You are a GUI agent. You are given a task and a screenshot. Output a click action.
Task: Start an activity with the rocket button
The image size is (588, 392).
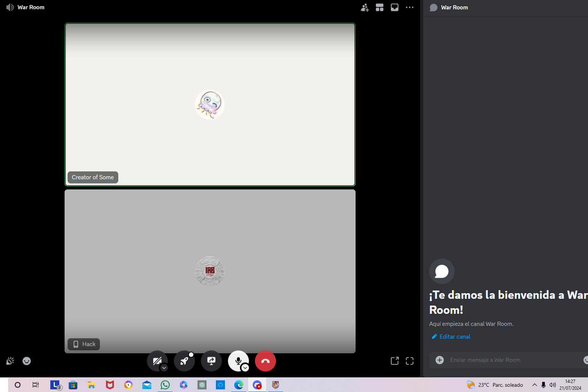click(x=184, y=361)
